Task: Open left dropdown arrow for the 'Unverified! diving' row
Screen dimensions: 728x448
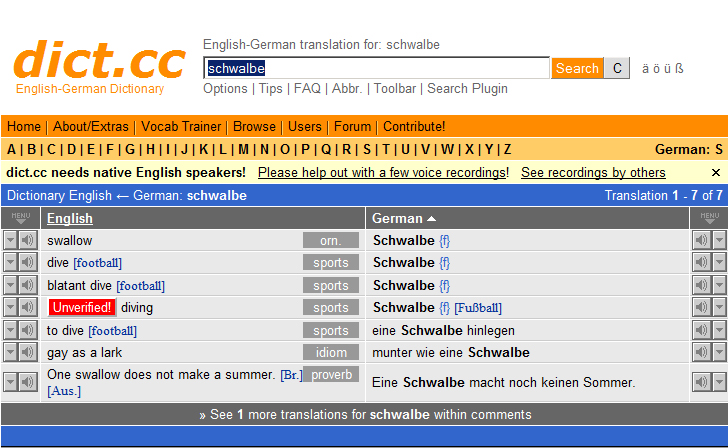Action: tap(11, 307)
